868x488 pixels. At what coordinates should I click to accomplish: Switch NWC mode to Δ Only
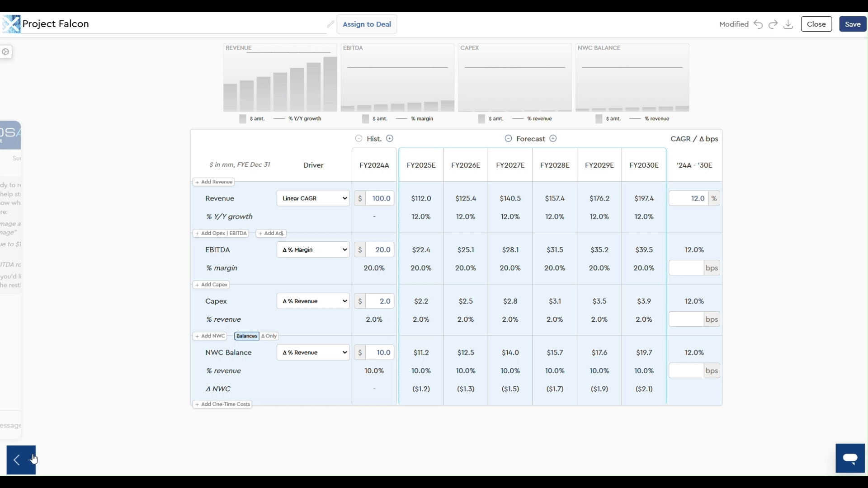(269, 336)
